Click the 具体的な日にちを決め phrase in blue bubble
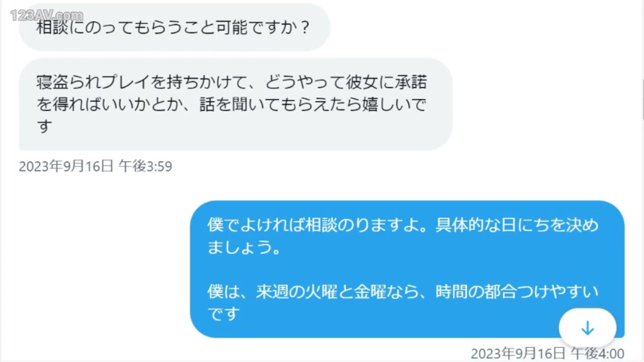Image resolution: width=644 pixels, height=362 pixels. pos(517,225)
